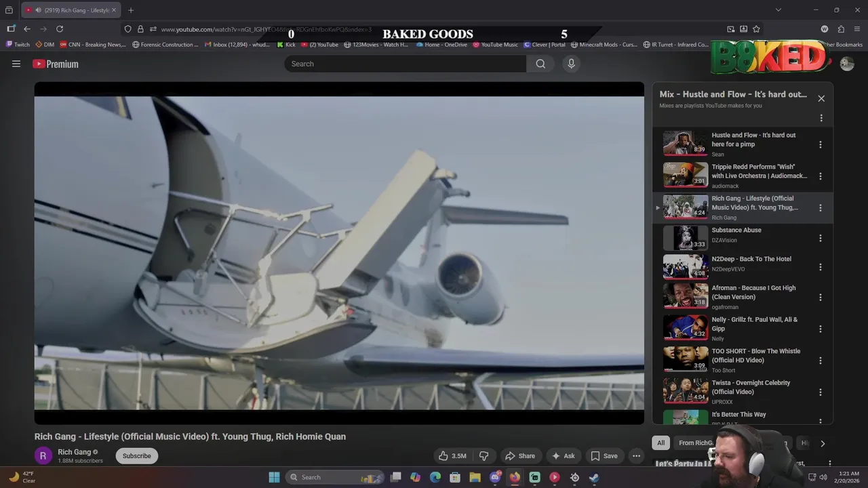Open options for Hustle and Flow video

[821, 144]
